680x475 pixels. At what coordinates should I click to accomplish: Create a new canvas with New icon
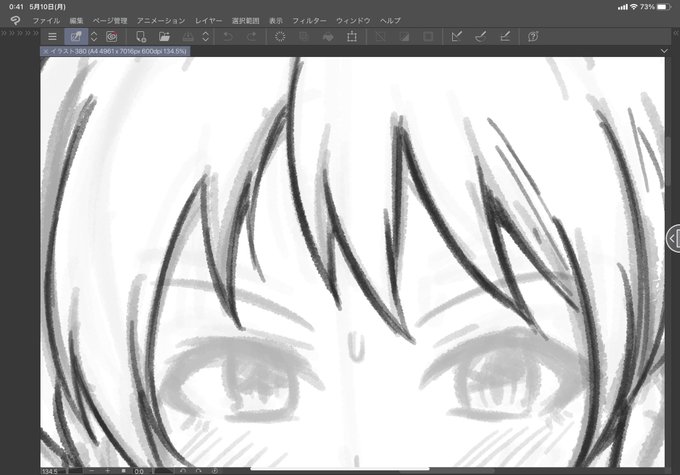[x=141, y=37]
